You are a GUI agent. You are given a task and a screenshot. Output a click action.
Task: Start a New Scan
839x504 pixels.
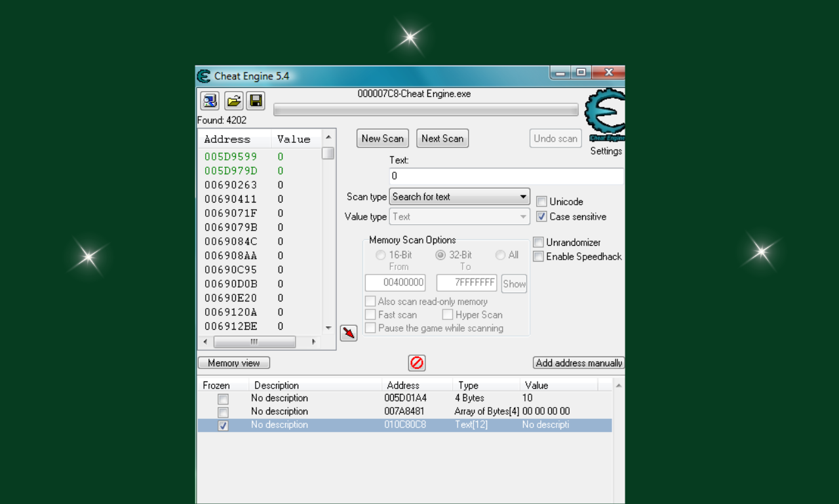coord(383,138)
